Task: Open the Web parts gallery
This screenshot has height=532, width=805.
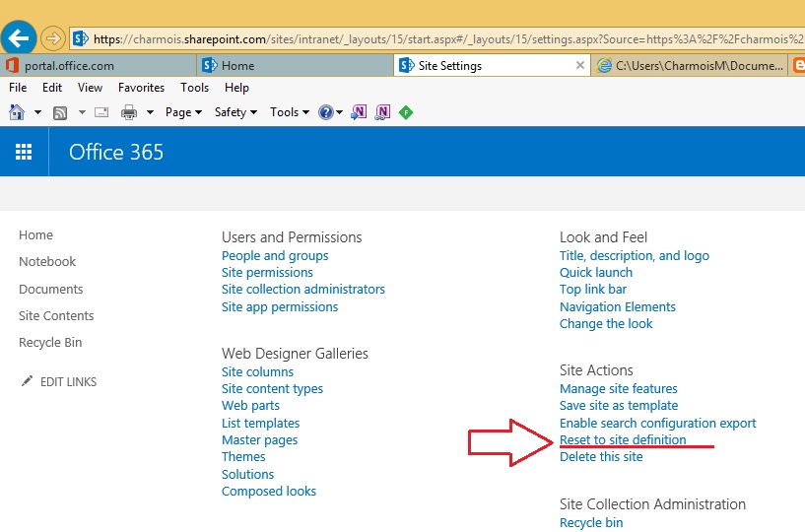Action: (250, 406)
